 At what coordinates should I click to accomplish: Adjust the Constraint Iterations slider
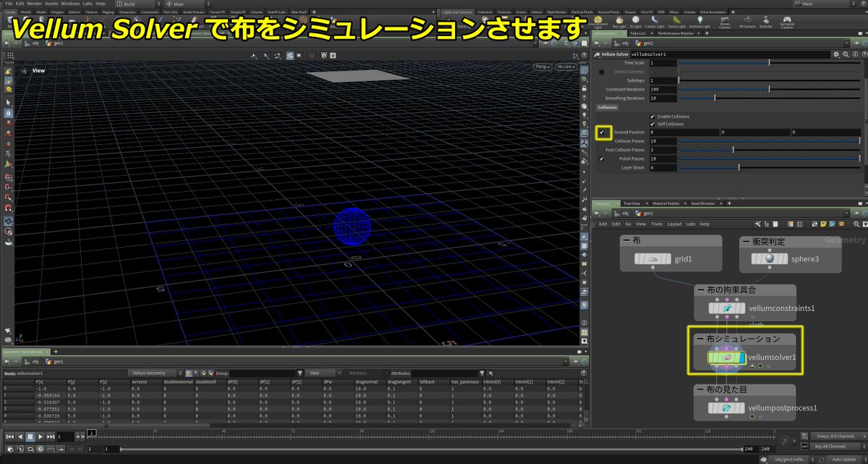click(770, 89)
